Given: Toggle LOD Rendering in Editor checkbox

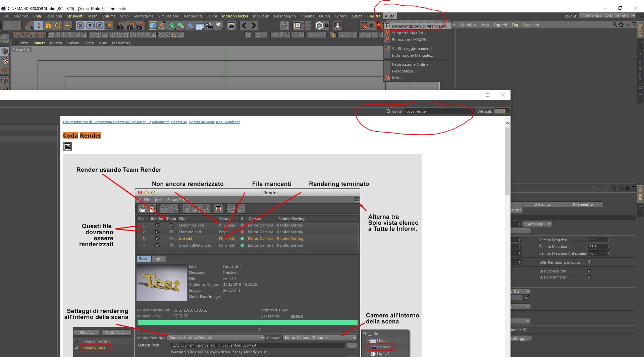Looking at the screenshot, I should [589, 262].
